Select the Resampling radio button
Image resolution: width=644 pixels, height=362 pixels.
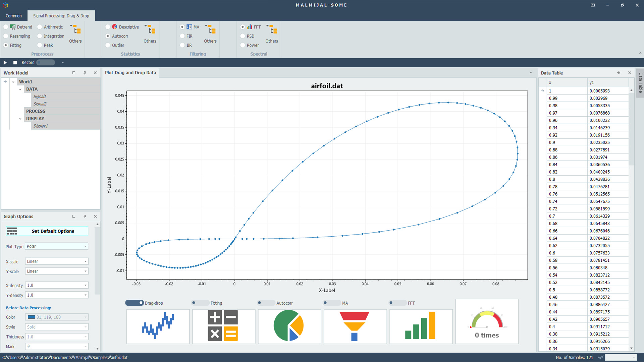(6, 36)
